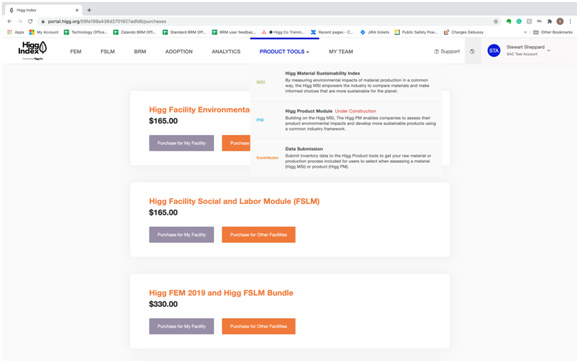Viewport: 579px width, 363px height.
Task: Show hidden bookmarks overflow chevron
Action: pyautogui.click(x=525, y=32)
